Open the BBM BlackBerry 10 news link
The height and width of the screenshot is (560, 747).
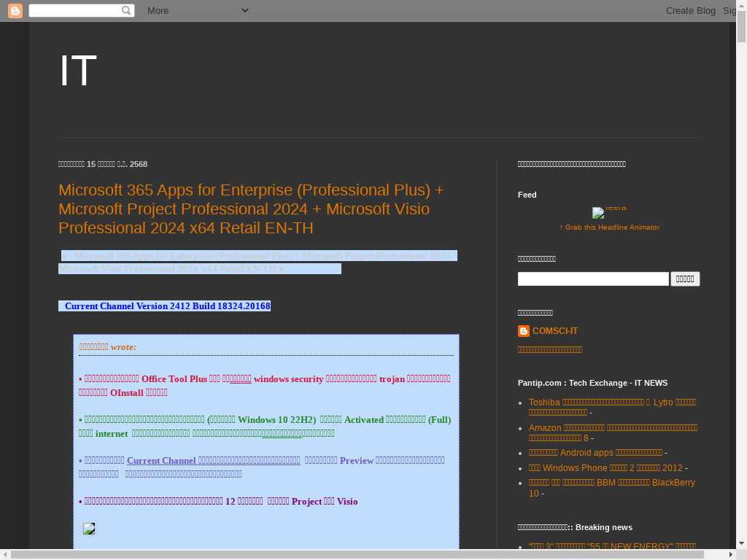(x=612, y=488)
